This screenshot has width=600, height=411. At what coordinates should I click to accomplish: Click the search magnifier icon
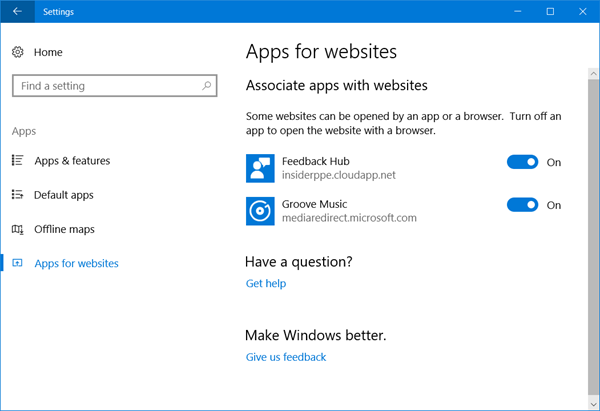tap(208, 86)
